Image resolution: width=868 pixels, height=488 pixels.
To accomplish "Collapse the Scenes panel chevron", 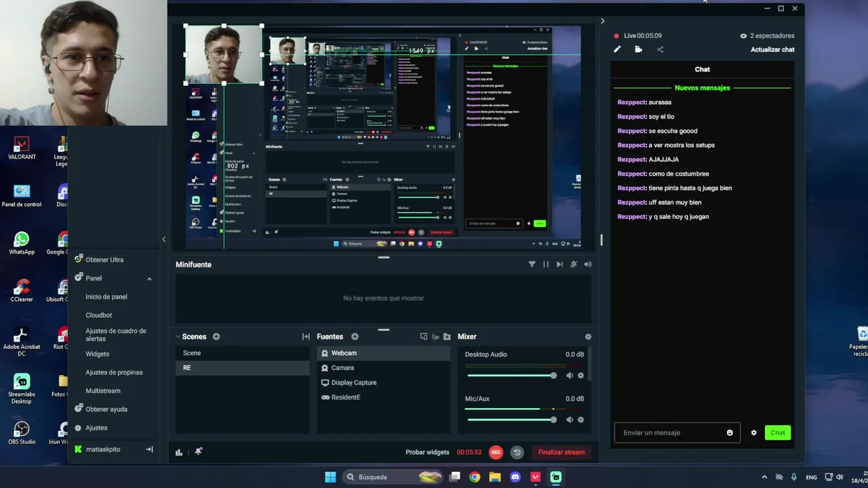I will click(x=178, y=337).
